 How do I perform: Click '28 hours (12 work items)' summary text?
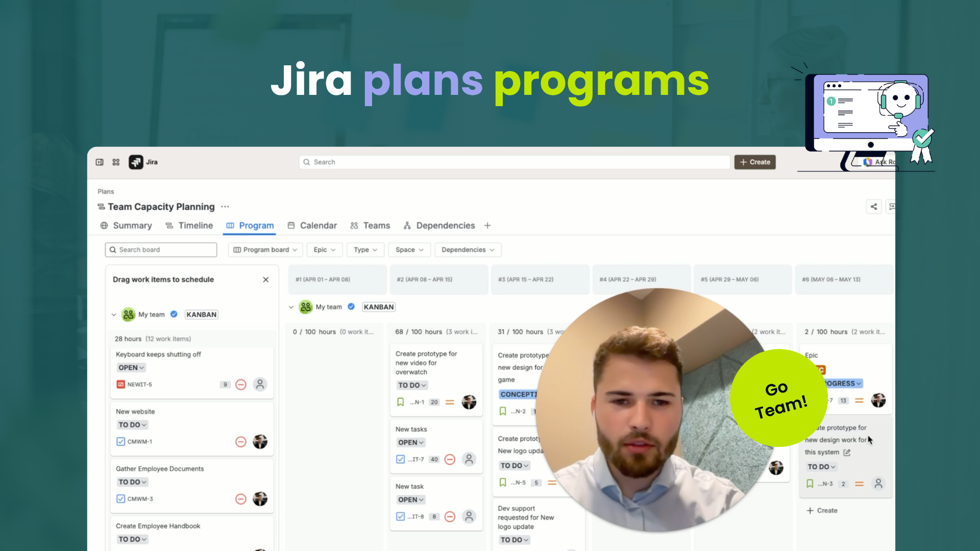tap(153, 339)
